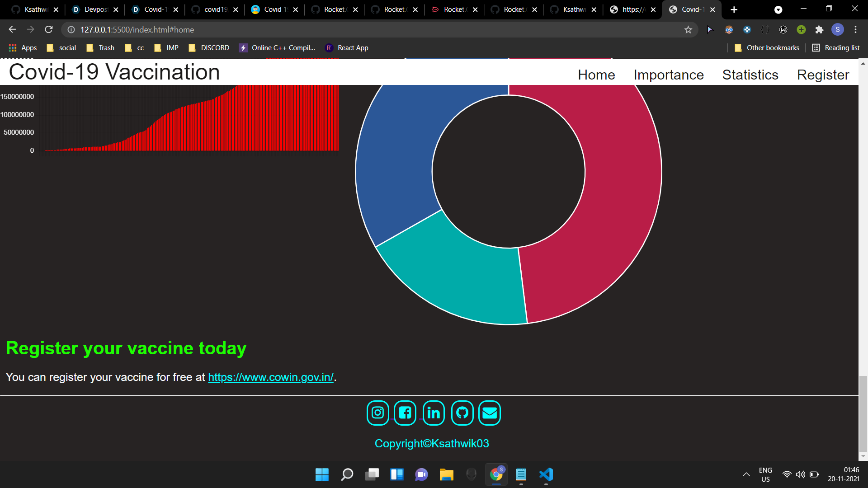Open the Chrome three-dot menu
This screenshot has height=488, width=868.
point(855,30)
